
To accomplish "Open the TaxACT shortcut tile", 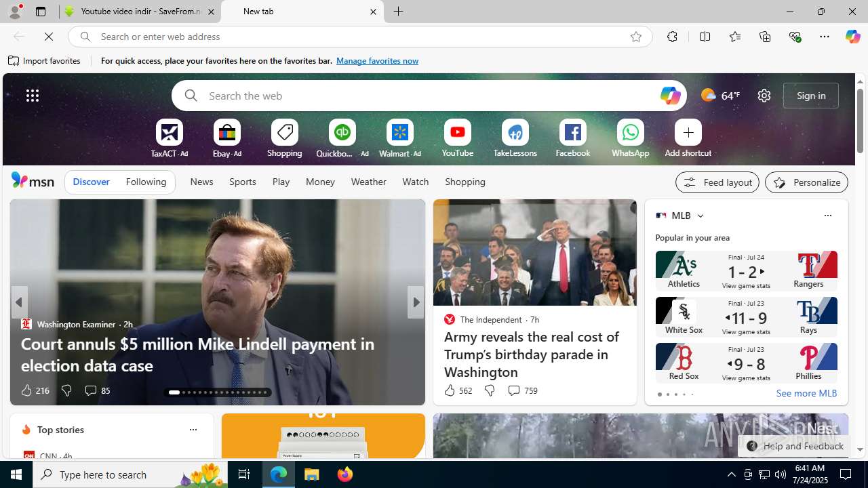I will click(x=169, y=138).
